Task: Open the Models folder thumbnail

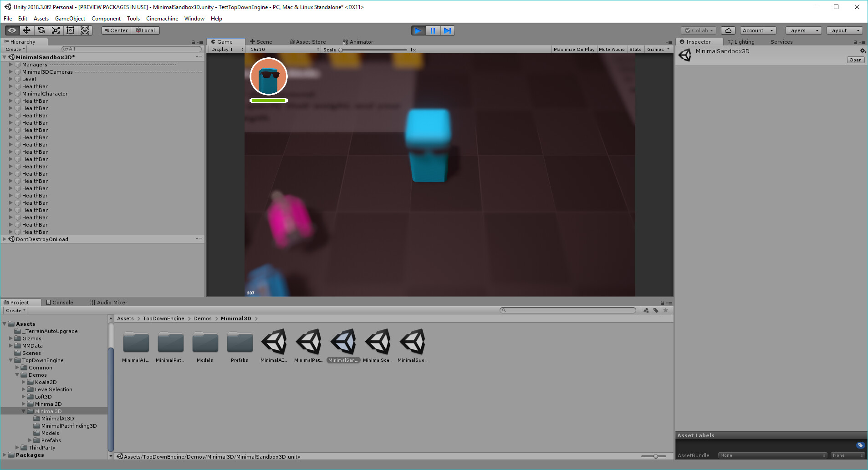Action: tap(205, 342)
